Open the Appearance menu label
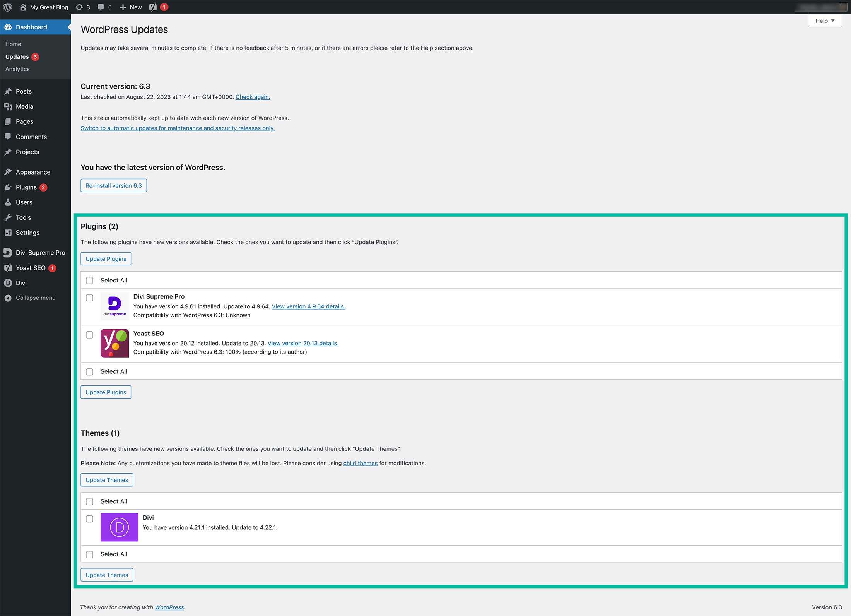Screen dimensions: 851x616 click(33, 172)
